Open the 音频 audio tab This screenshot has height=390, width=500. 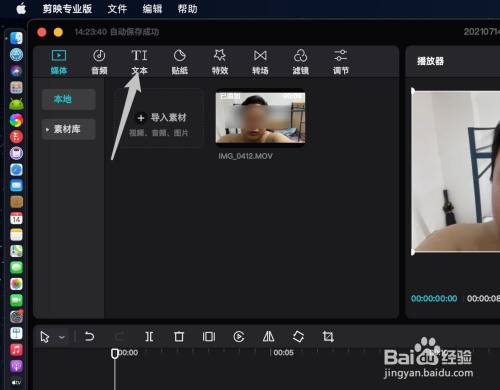99,62
